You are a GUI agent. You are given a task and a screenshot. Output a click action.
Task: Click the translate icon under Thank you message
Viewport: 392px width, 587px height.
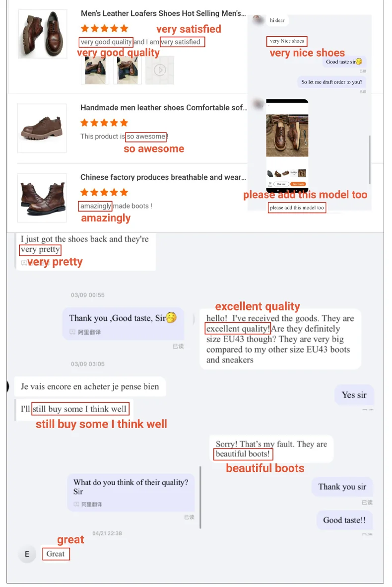pyautogui.click(x=72, y=332)
